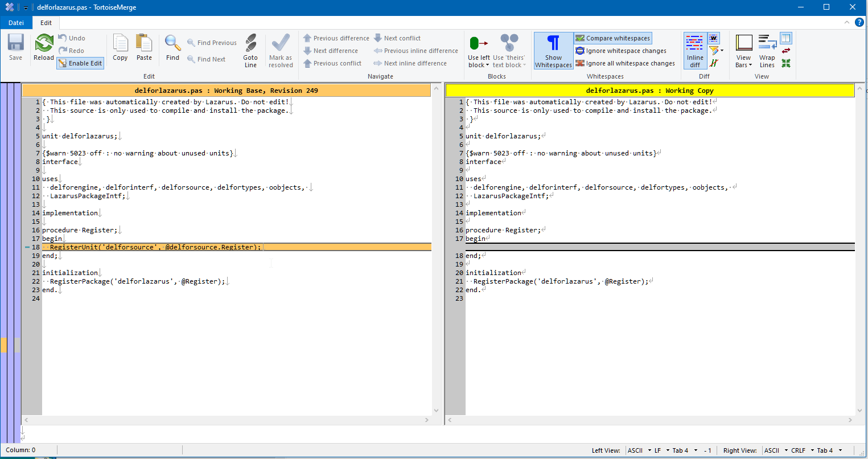The image size is (868, 459).
Task: Mark the file as resolved
Action: click(281, 51)
